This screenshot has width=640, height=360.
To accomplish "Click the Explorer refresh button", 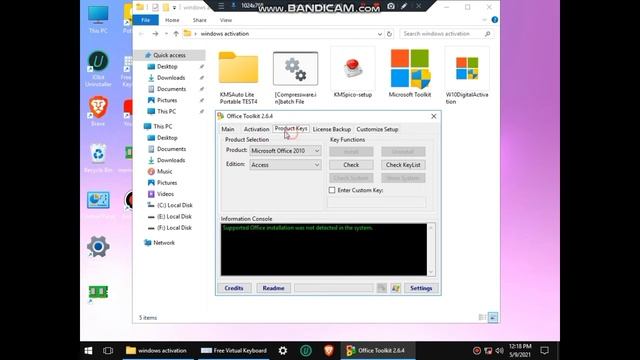I will click(x=389, y=34).
